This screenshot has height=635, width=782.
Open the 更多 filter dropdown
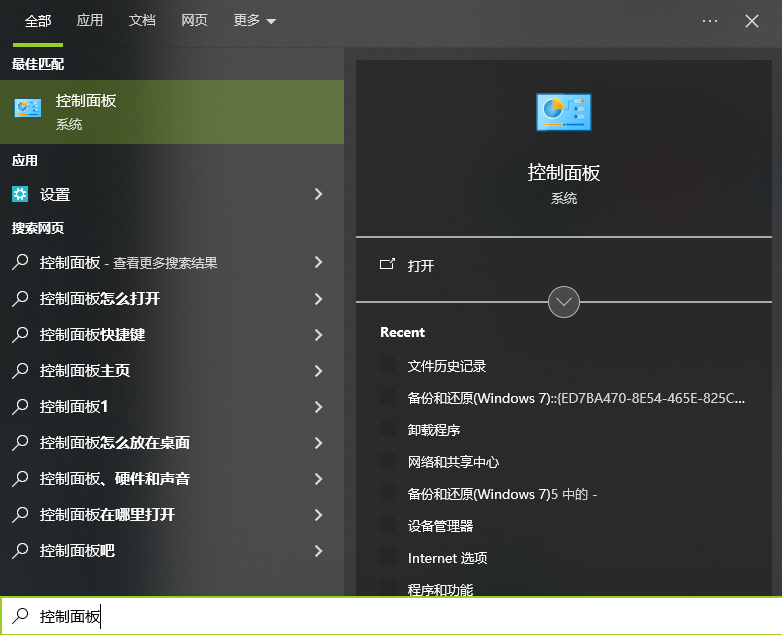point(254,20)
